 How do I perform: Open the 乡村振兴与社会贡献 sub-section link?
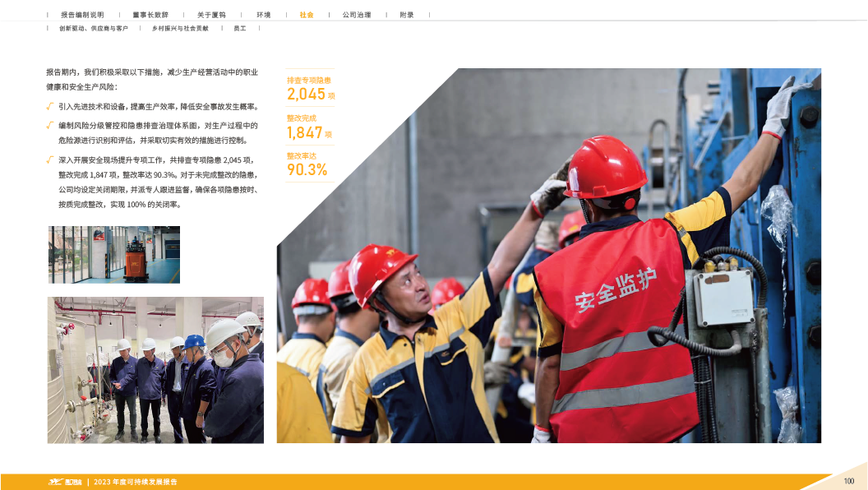(x=180, y=28)
